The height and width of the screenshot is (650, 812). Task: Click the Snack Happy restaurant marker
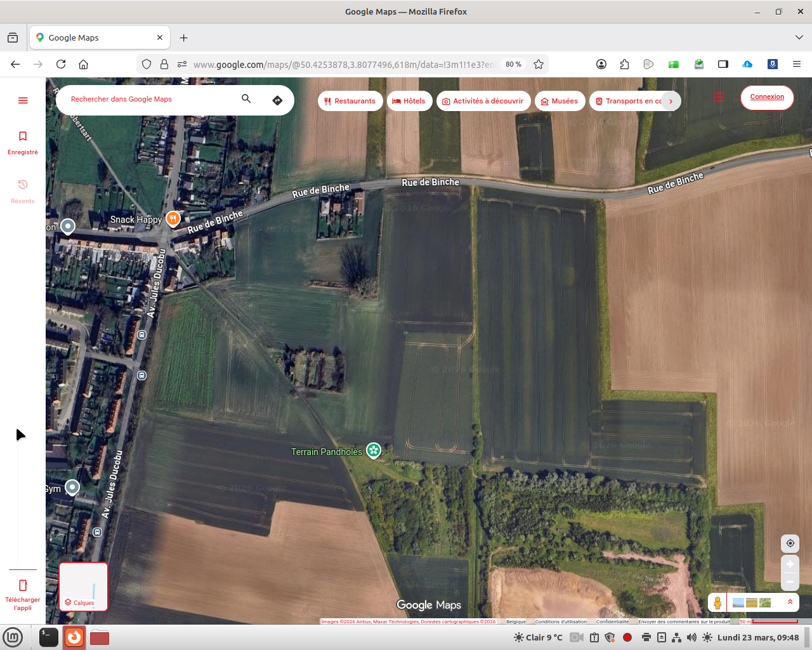[173, 219]
